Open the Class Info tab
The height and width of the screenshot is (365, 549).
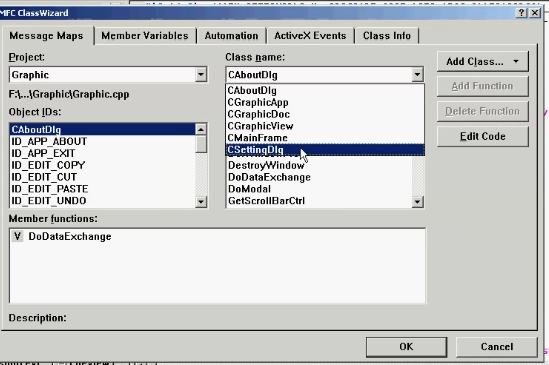387,36
